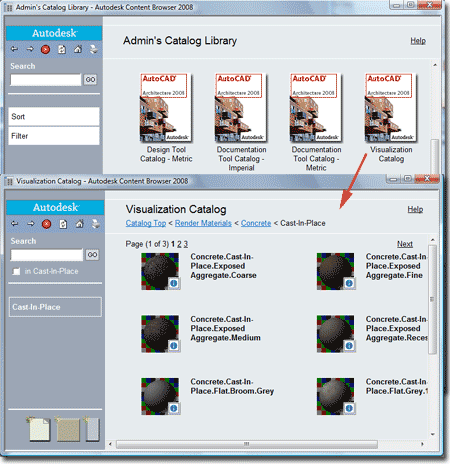Click Back arrow in Visualization Catalog window
The height and width of the screenshot is (464, 450).
pos(15,224)
